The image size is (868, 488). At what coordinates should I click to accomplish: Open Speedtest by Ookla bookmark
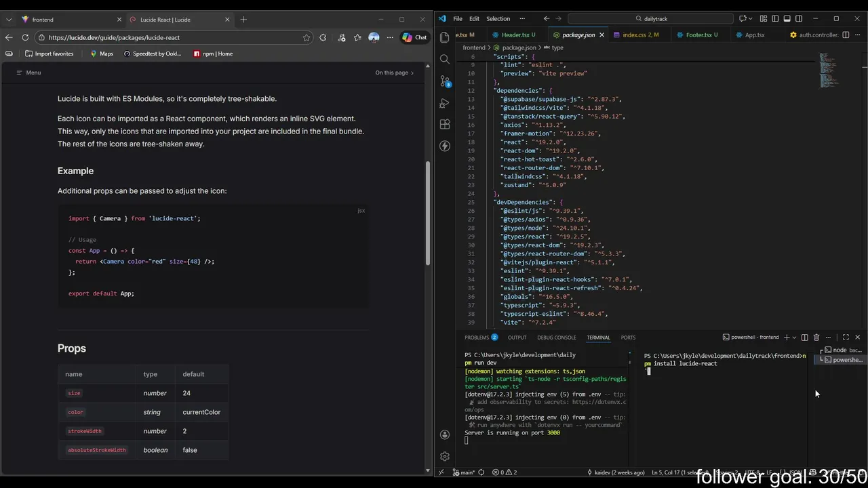tap(152, 54)
